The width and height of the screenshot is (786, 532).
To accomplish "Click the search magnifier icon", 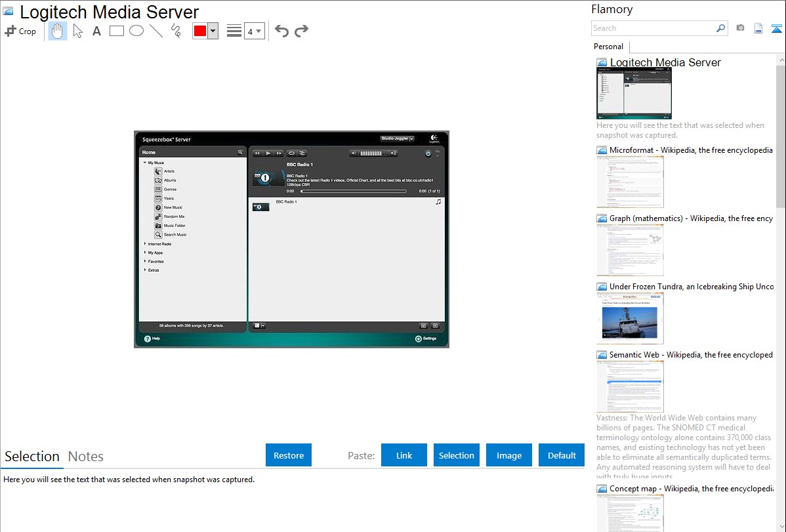I will click(x=721, y=28).
